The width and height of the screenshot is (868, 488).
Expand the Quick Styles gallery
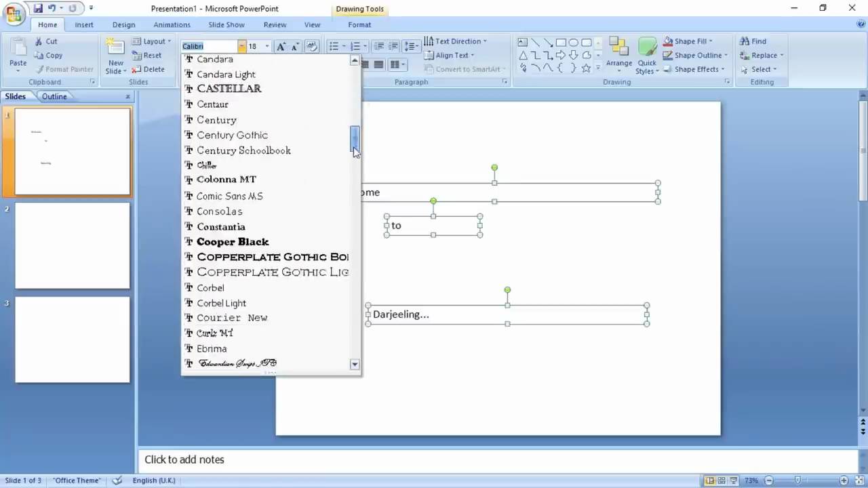tap(647, 56)
